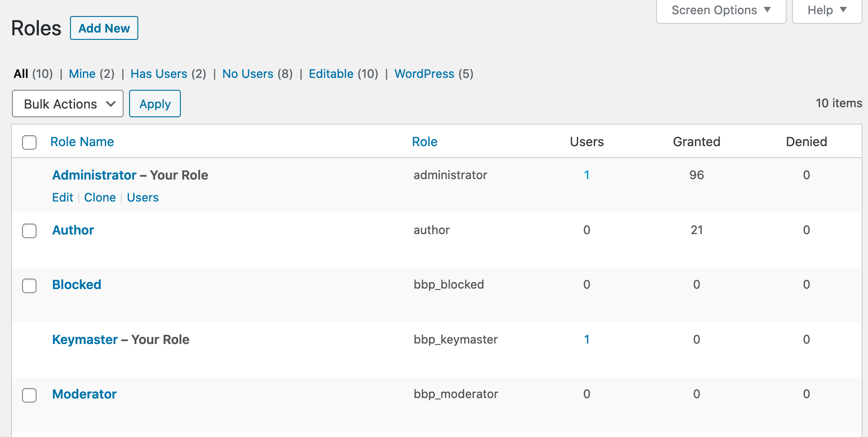Click the bbp_moderator role slug
Viewport: 868px width, 437px height.
[456, 394]
